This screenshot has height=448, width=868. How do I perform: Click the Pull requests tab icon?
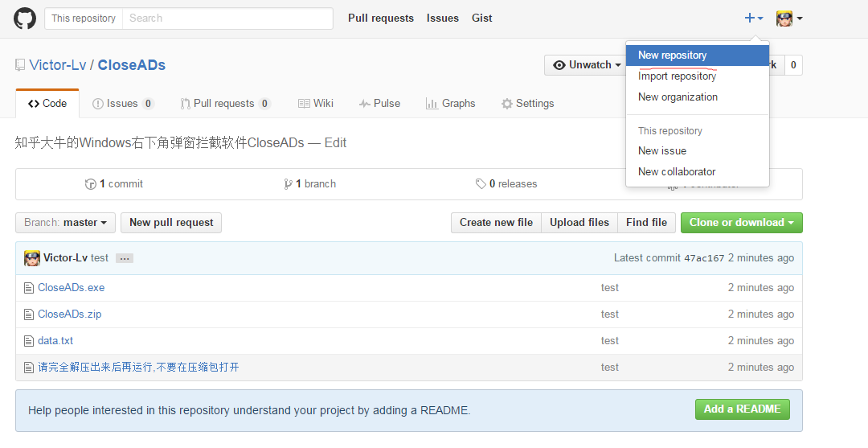[185, 104]
